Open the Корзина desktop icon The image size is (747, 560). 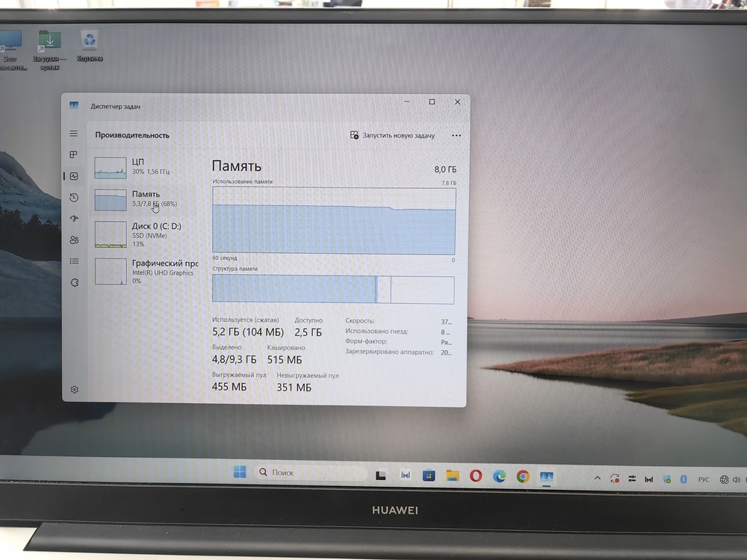(90, 46)
